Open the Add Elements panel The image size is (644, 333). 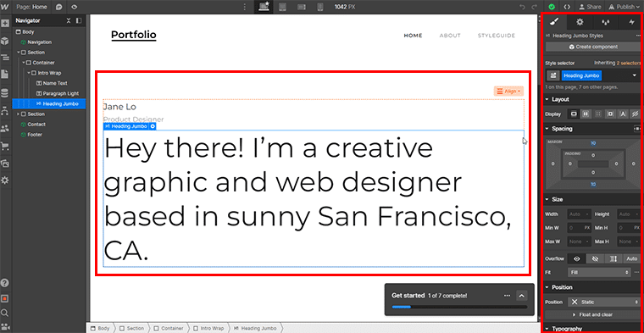(5, 24)
